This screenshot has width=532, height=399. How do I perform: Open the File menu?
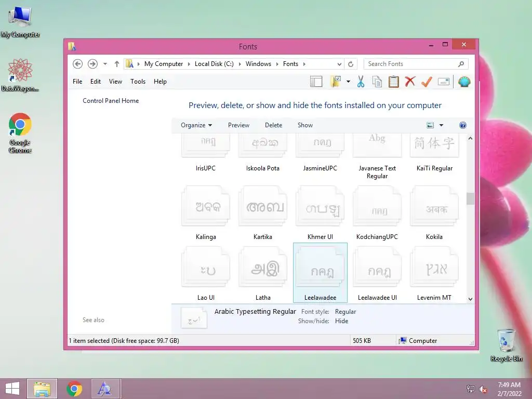click(x=77, y=82)
